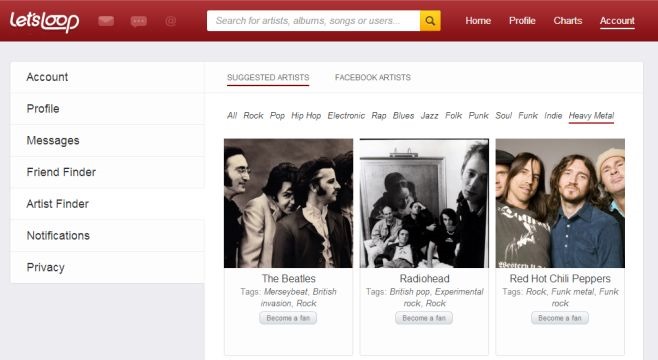
Task: Click Red Hot Chili Peppers name
Action: tap(560, 279)
